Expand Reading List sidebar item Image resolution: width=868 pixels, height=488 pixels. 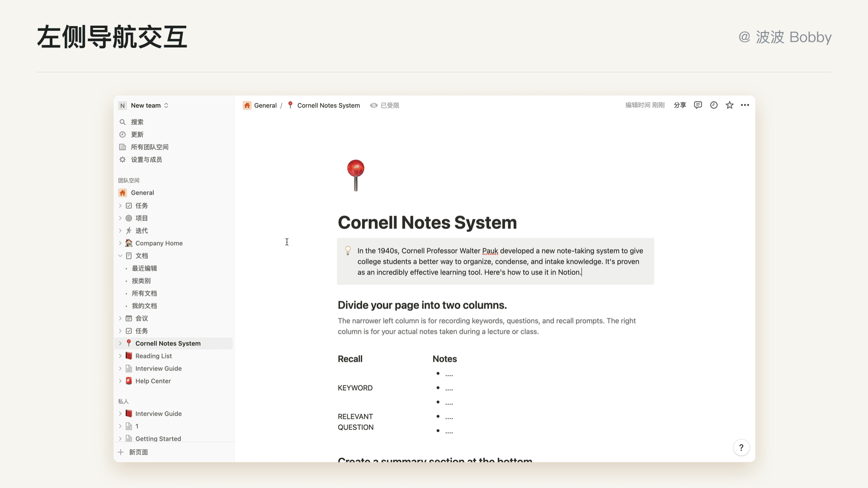click(120, 356)
